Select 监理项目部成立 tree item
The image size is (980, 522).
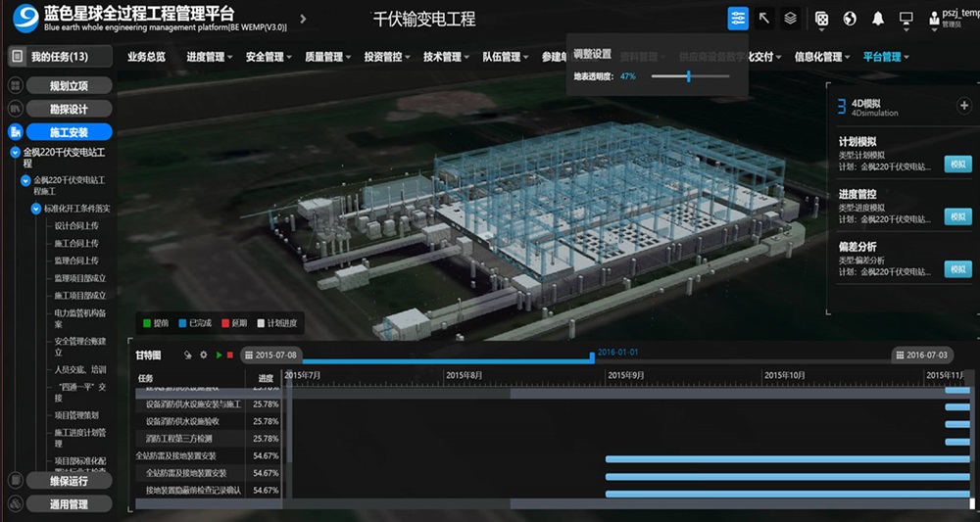(80, 278)
